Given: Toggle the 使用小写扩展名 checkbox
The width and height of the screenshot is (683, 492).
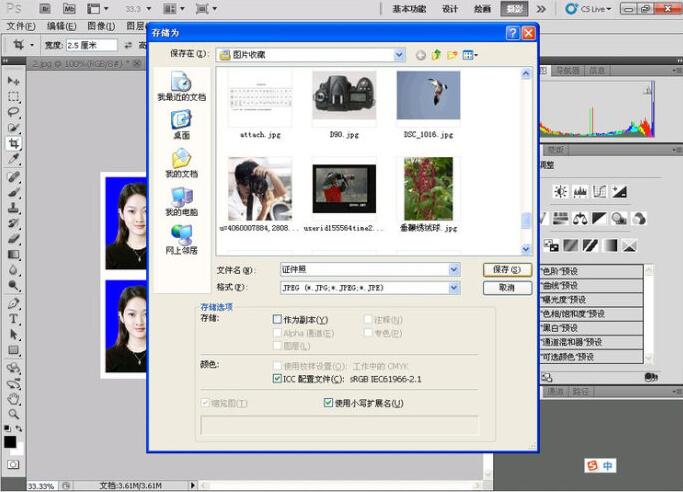Looking at the screenshot, I should pyautogui.click(x=328, y=403).
